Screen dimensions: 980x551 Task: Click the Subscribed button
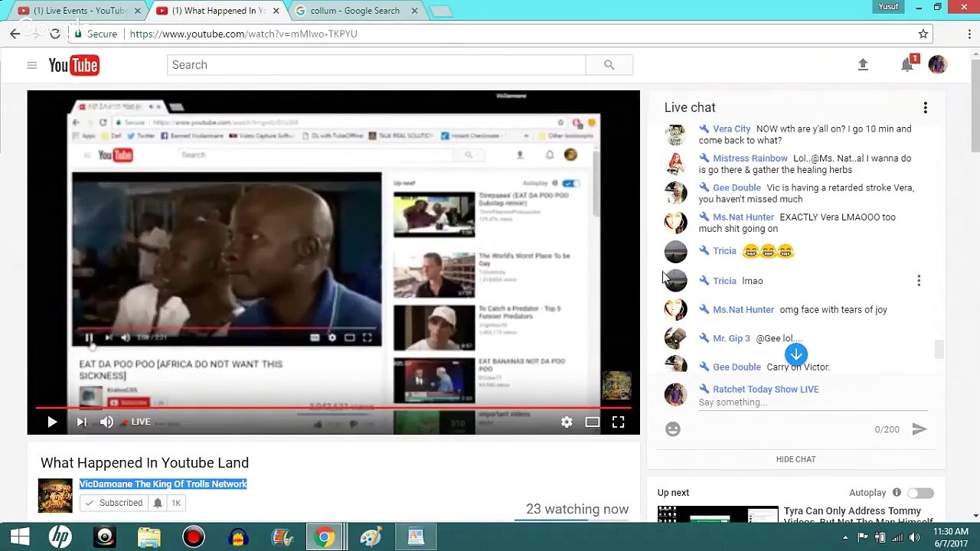coord(113,503)
